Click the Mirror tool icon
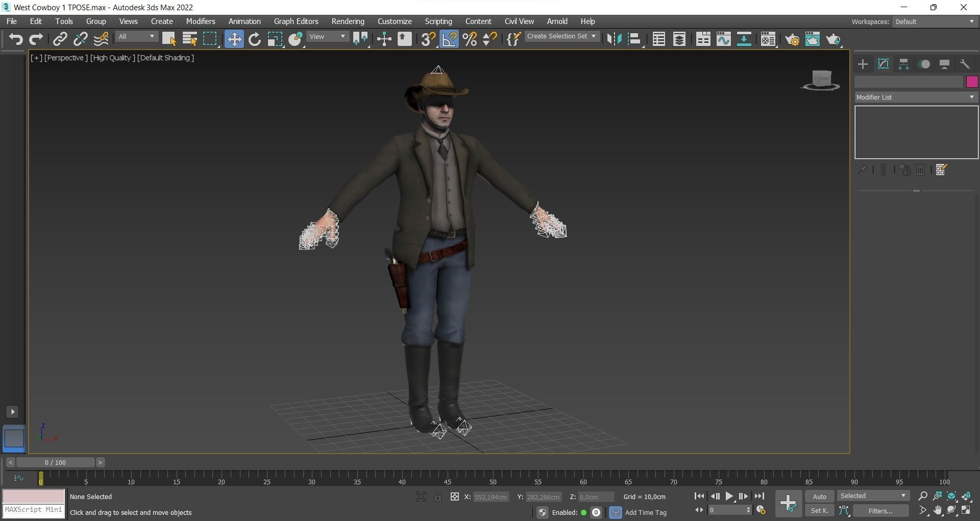Screen dimensions: 980x521 [x=614, y=39]
